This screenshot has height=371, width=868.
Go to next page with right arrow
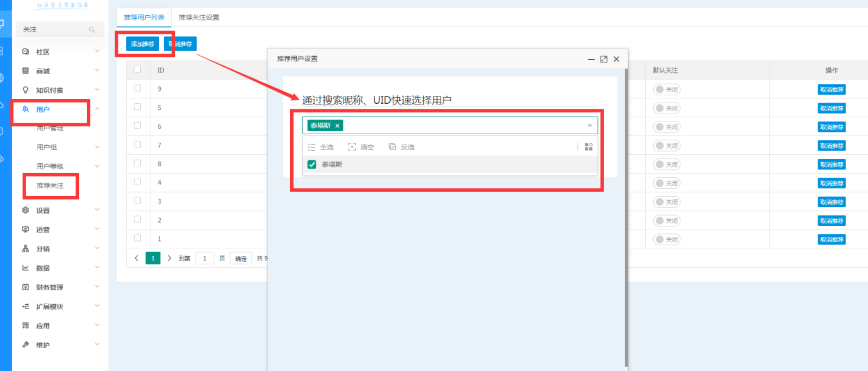[x=169, y=259]
